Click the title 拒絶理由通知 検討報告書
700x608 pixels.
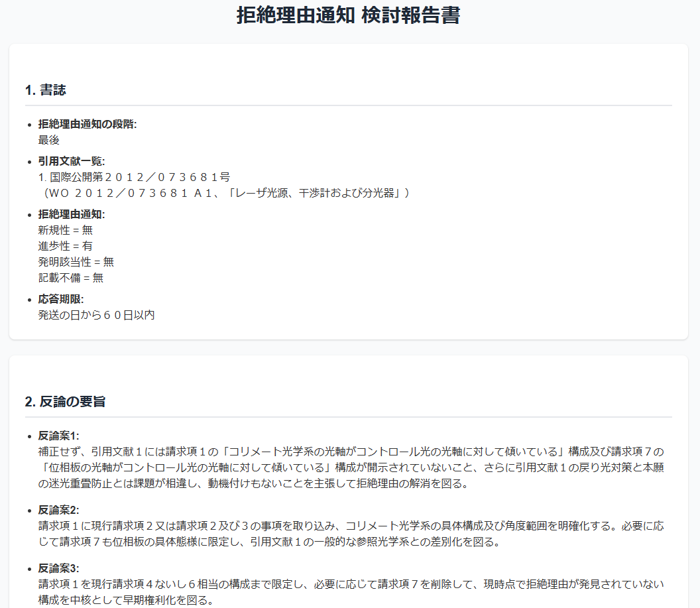[348, 15]
